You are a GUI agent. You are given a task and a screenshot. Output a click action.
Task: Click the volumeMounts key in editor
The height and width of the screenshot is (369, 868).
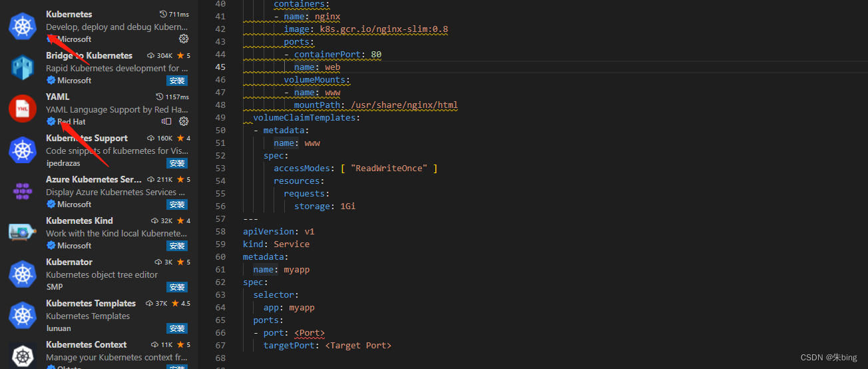[x=315, y=79]
